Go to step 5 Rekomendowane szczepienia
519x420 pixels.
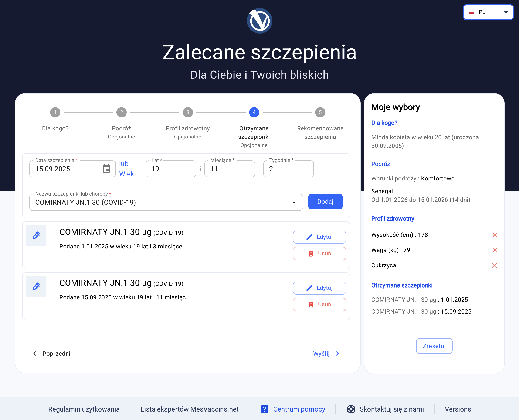320,113
